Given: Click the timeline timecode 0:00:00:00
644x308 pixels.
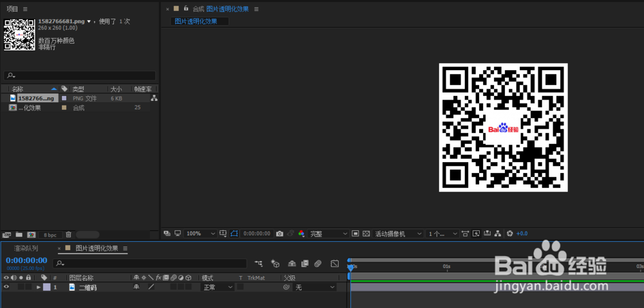Looking at the screenshot, I should coord(26,260).
